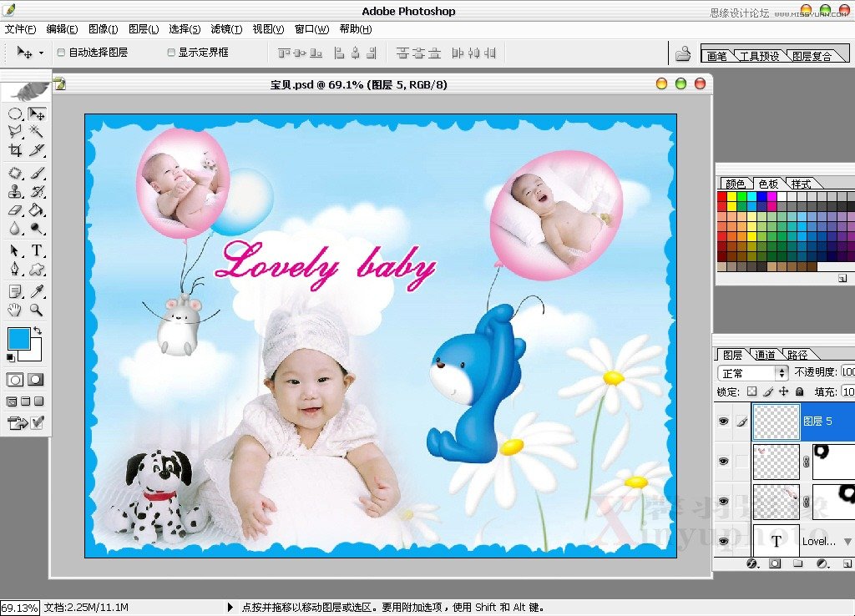Screen dimensions: 855x616
Task: Select the Path Selection arrow tool
Action: [15, 250]
